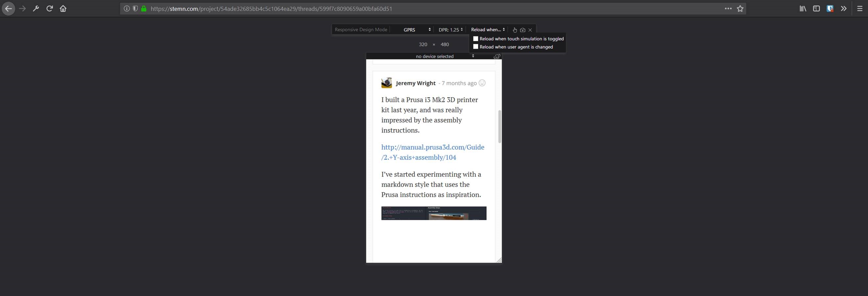Reload the current page
The image size is (868, 296).
point(49,9)
